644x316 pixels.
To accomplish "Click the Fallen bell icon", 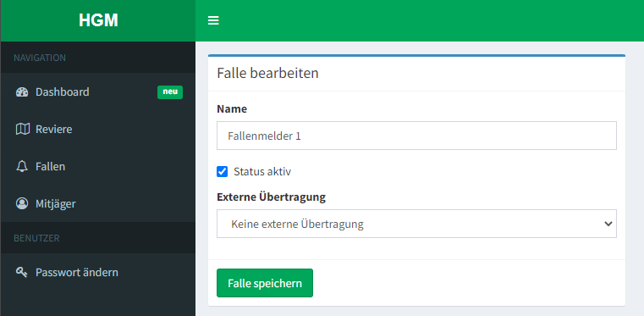I will (x=22, y=166).
